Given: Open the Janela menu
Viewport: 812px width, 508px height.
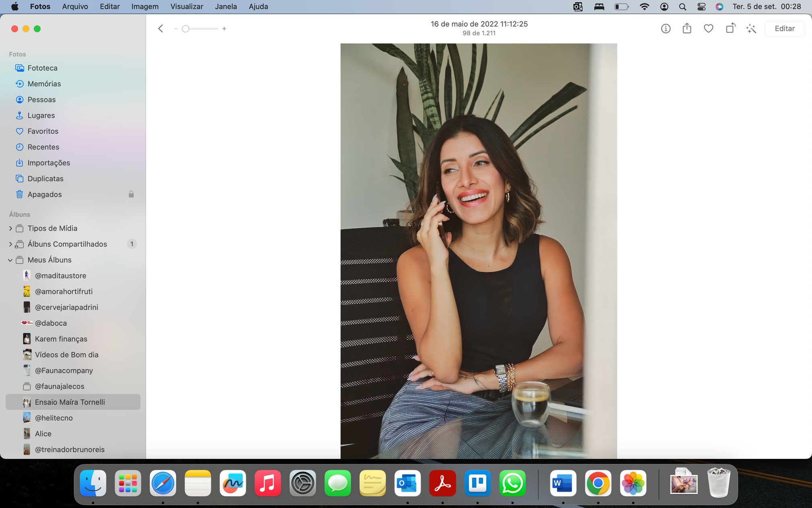Looking at the screenshot, I should point(226,6).
